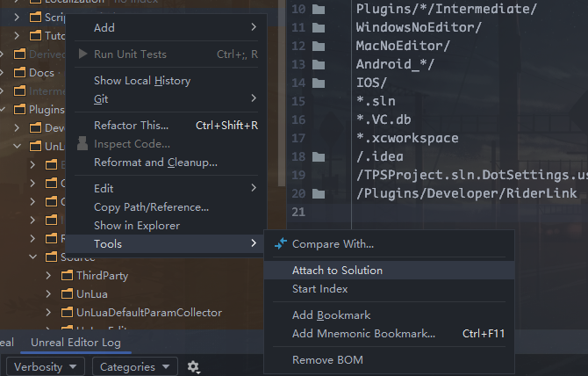Viewport: 588px width, 376px height.
Task: Click folder icon on gutter line 12
Action: 319,46
